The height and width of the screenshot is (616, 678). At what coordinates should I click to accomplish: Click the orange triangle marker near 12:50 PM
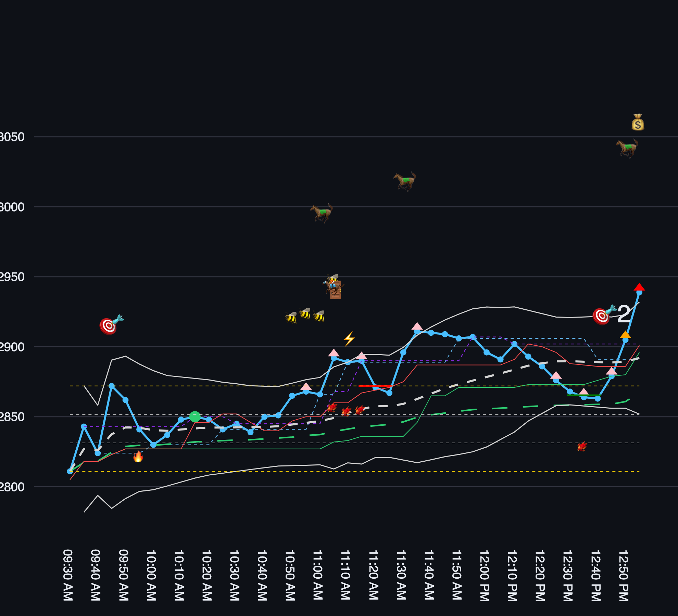click(x=625, y=335)
